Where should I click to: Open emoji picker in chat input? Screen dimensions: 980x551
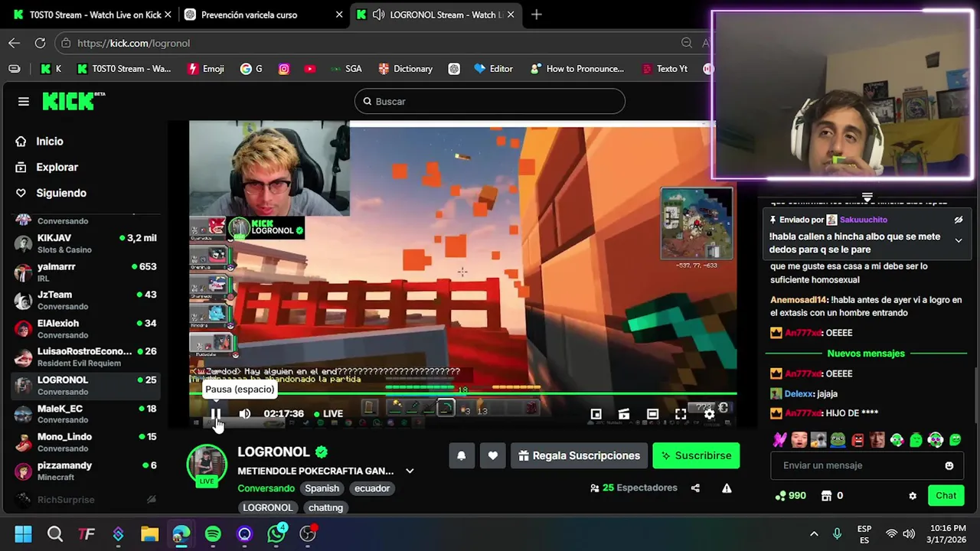(949, 465)
